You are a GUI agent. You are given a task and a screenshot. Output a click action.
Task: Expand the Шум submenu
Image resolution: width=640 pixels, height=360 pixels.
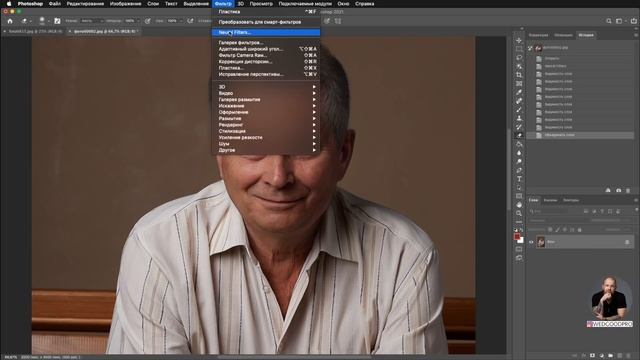[x=266, y=144]
